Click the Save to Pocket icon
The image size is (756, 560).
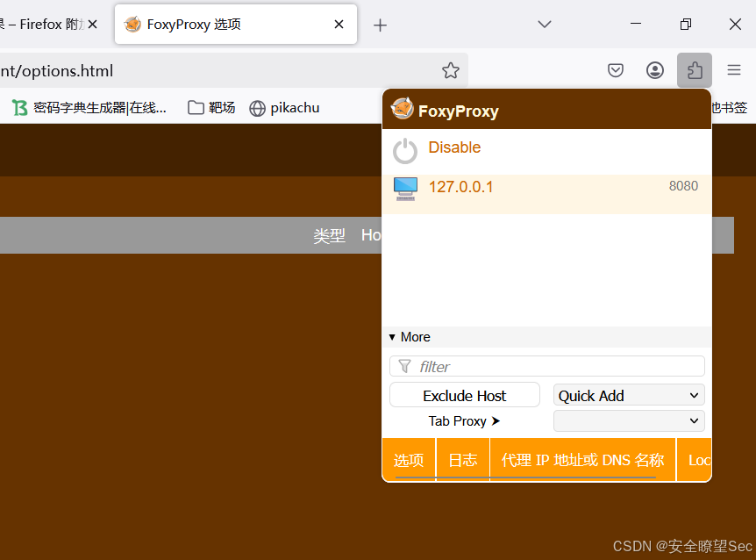pos(615,70)
